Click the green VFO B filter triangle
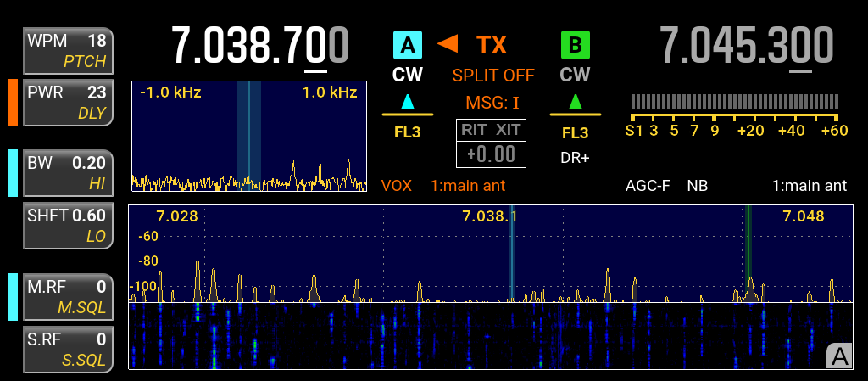Viewport: 868px width, 381px height. [x=575, y=103]
